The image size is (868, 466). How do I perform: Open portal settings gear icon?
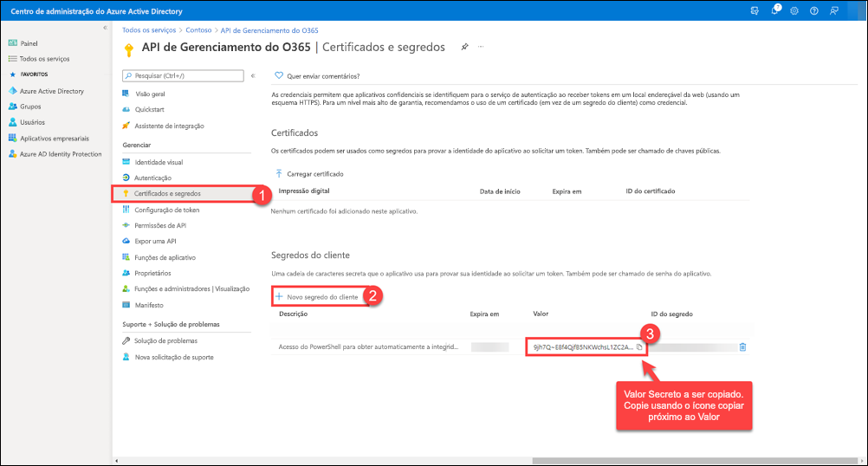pyautogui.click(x=794, y=10)
